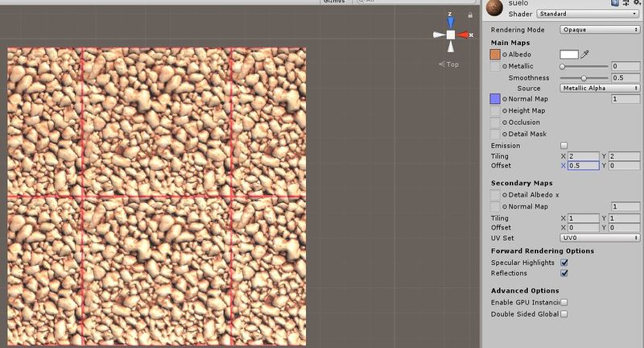644x348 pixels.
Task: Click the Secondary Maps Offset X field
Action: (x=583, y=228)
